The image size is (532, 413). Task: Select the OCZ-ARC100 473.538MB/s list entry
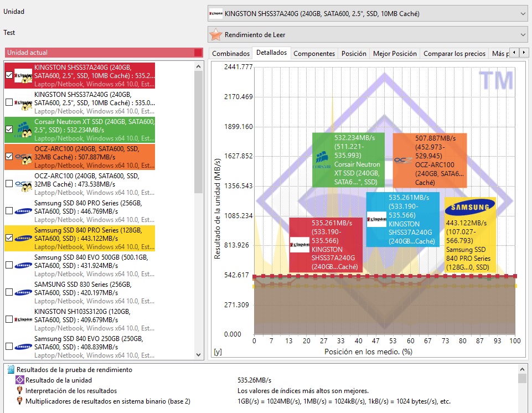click(x=89, y=184)
